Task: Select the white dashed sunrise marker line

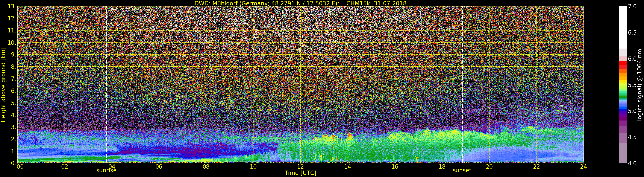Action: (x=107, y=85)
